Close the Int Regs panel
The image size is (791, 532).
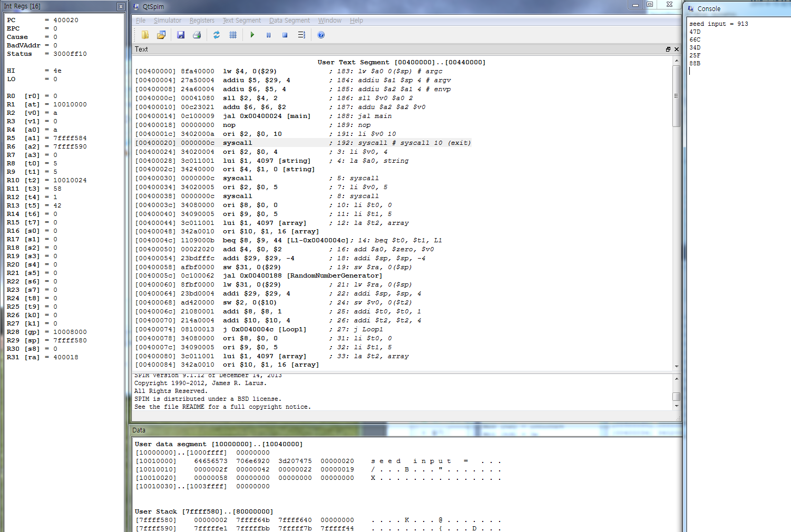click(x=121, y=6)
